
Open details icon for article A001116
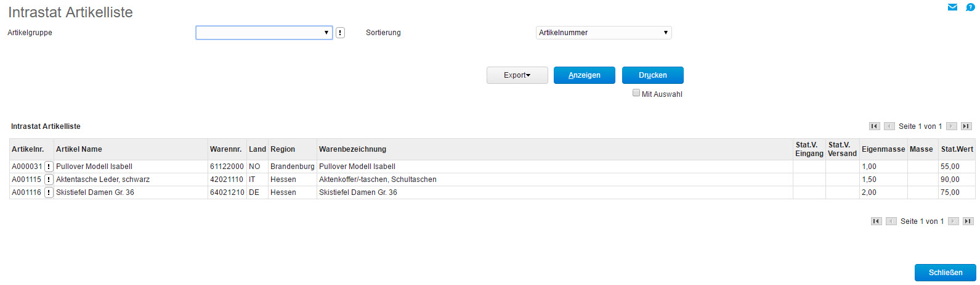pos(49,192)
